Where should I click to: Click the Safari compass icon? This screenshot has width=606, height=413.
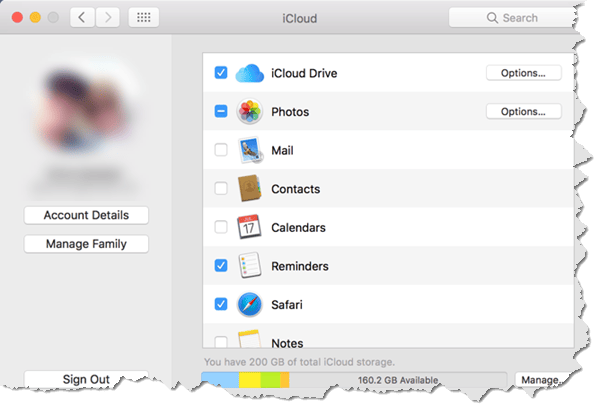[250, 304]
